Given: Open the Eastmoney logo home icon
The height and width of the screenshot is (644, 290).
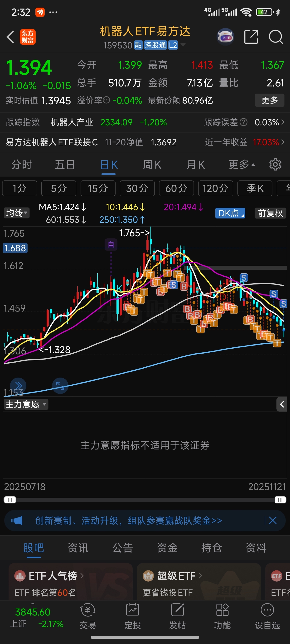Looking at the screenshot, I should [28, 37].
